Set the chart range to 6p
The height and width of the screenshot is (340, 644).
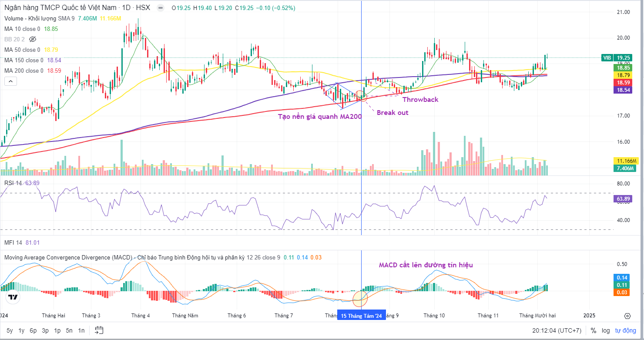point(34,330)
